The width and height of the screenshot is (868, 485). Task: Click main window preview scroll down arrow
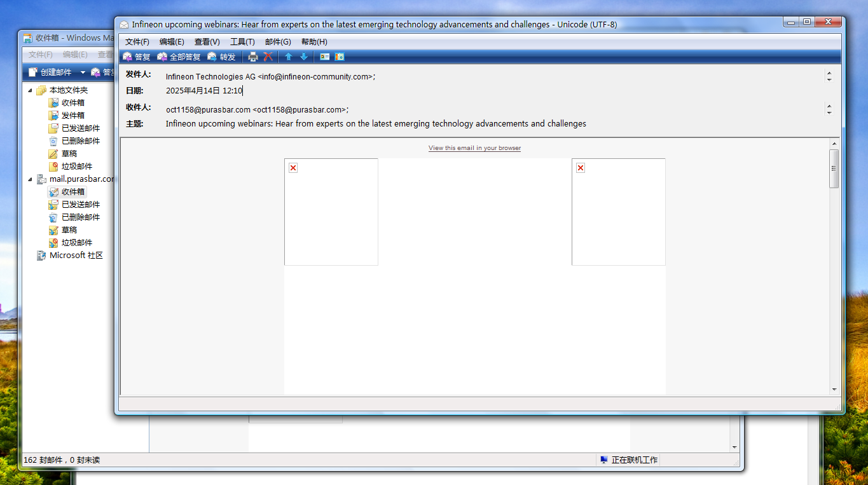click(734, 447)
